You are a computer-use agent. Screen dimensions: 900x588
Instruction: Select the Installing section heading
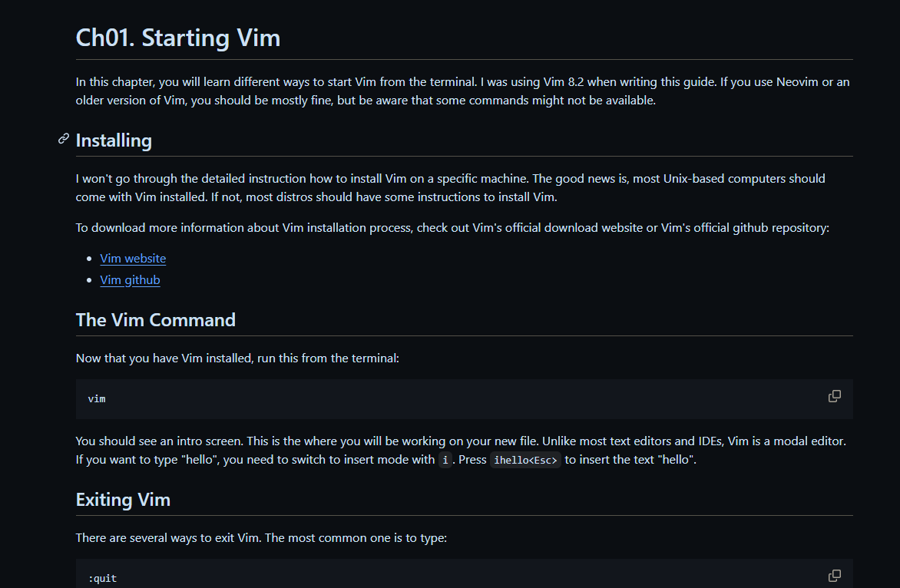coord(114,140)
